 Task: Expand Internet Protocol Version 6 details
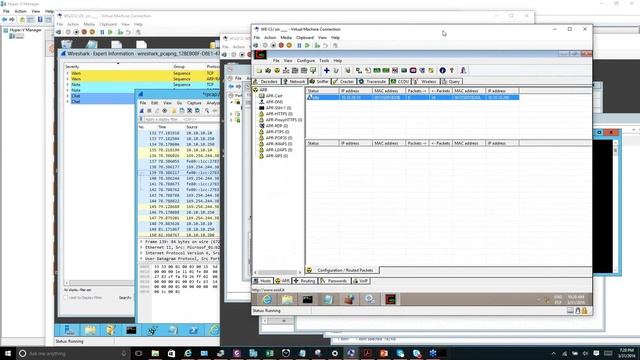(141, 253)
